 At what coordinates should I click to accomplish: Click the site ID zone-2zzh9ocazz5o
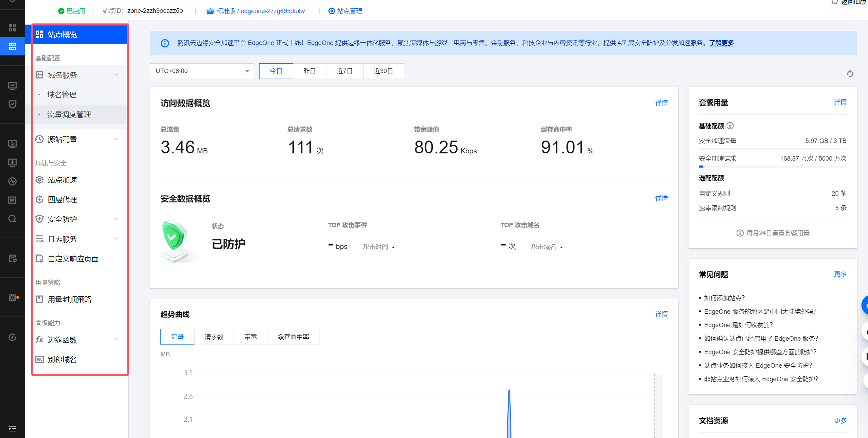click(x=155, y=11)
